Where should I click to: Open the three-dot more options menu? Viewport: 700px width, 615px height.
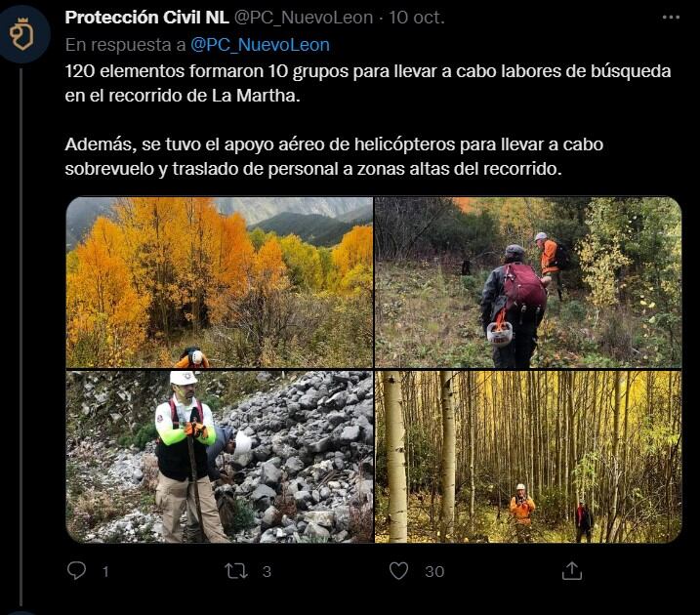coord(671,18)
